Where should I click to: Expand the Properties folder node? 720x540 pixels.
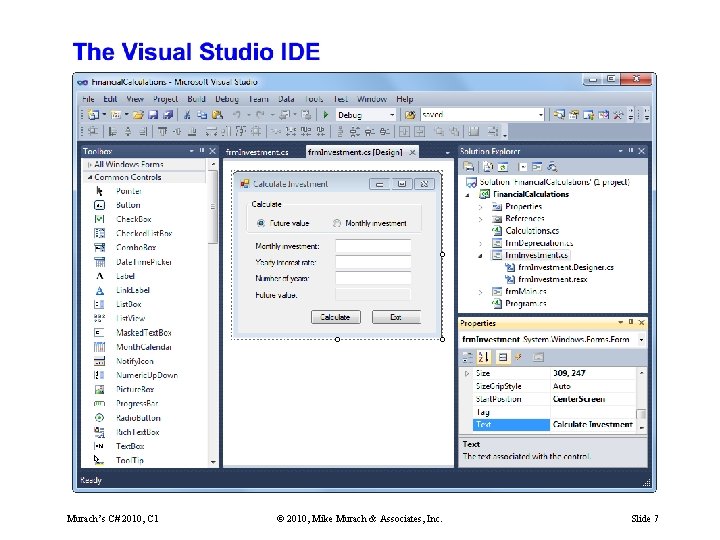[480, 207]
